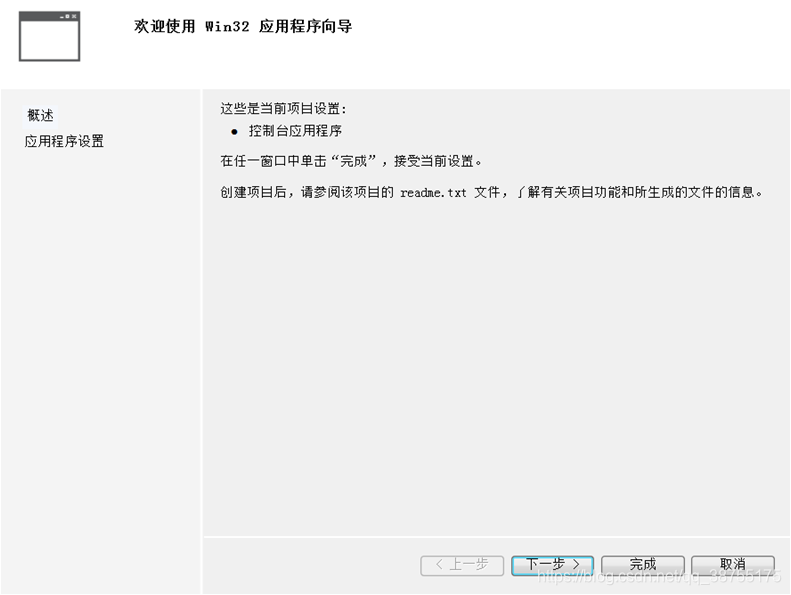Click the 控制台应用程序 bullet text
Image resolution: width=791 pixels, height=595 pixels.
(295, 131)
